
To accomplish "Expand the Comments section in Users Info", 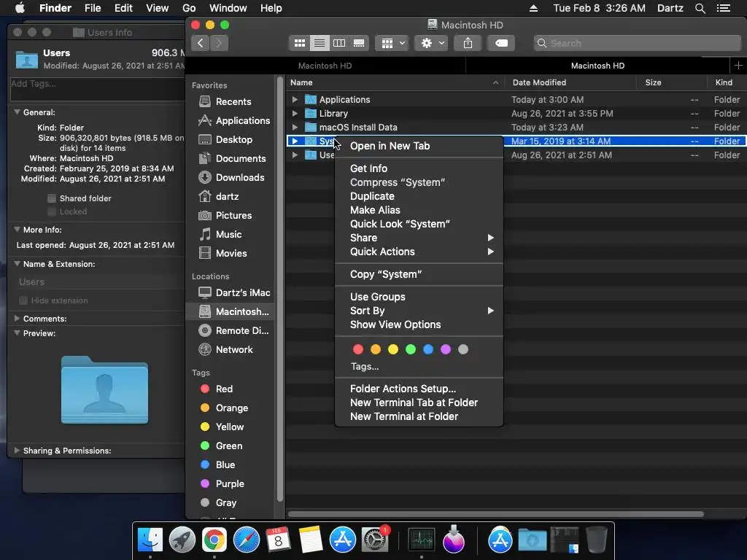I will [x=18, y=319].
